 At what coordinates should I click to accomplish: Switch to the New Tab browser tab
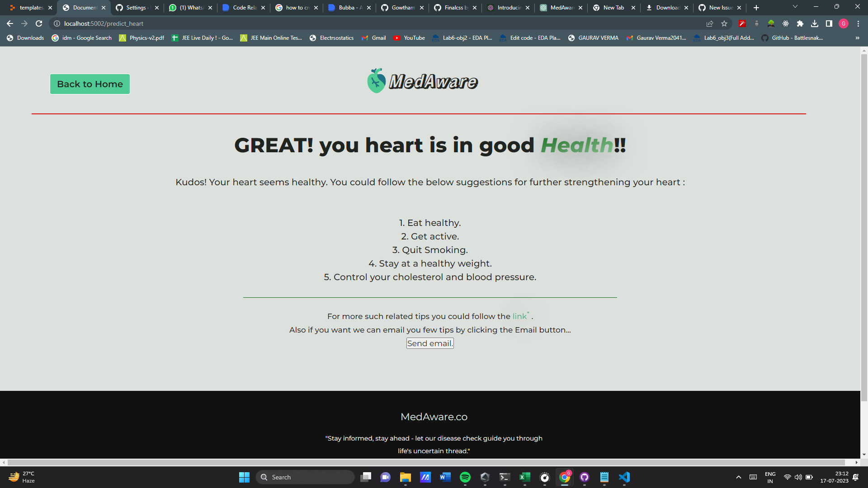click(x=613, y=7)
